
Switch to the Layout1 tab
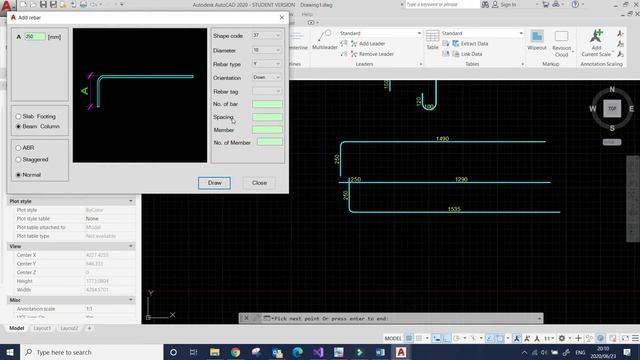click(x=42, y=328)
